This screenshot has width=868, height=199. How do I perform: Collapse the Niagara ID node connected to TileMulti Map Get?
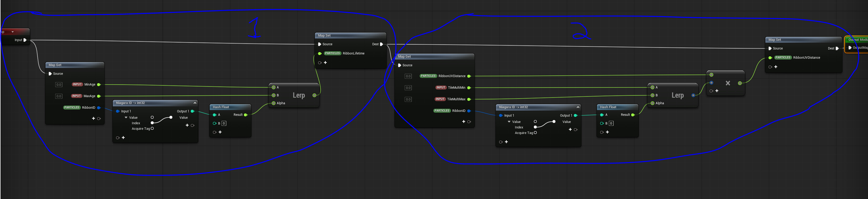pos(578,107)
